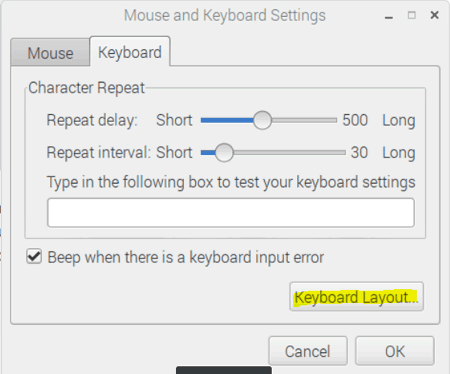Click the blue filled Repeat delay track
The image size is (450, 374).
coord(227,120)
